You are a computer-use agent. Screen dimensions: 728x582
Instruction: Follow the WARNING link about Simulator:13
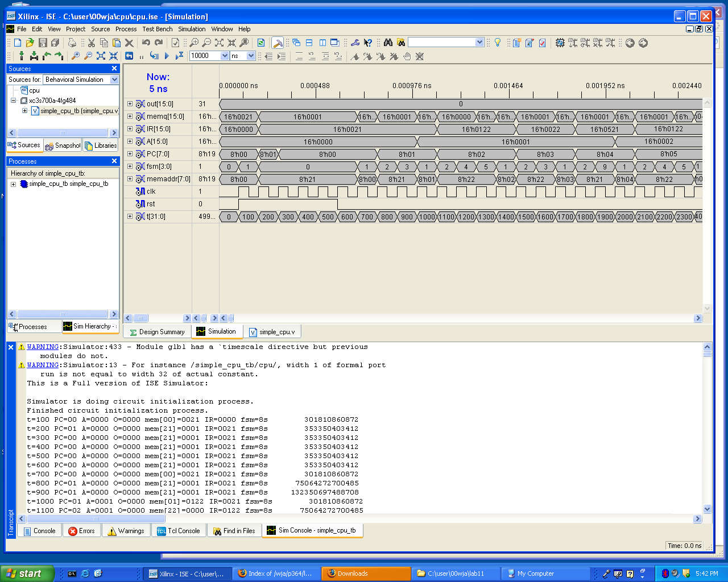click(x=43, y=365)
